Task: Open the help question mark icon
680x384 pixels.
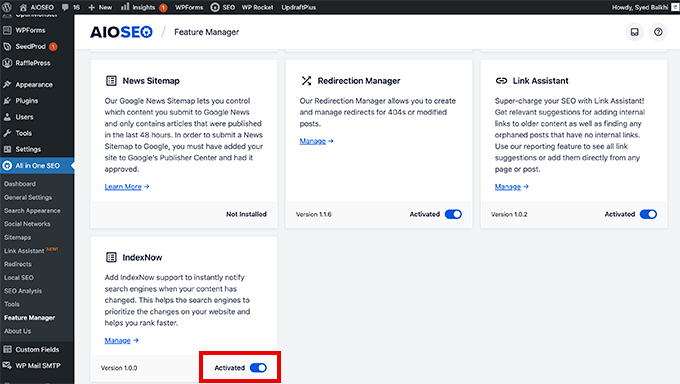Action: 658,32
